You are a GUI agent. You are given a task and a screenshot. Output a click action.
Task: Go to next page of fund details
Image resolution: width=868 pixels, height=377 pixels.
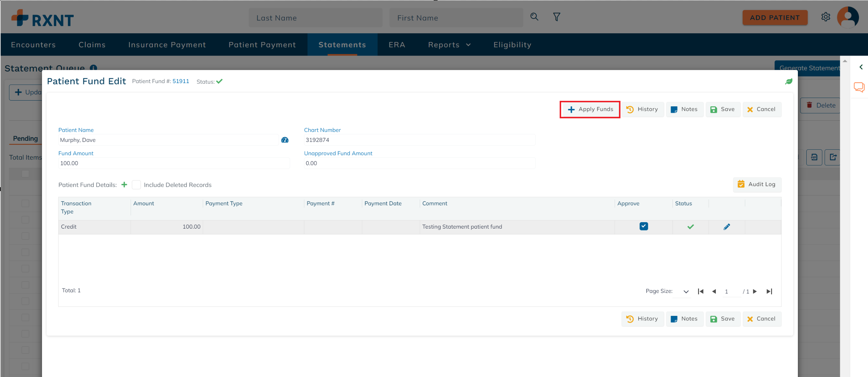(x=755, y=291)
